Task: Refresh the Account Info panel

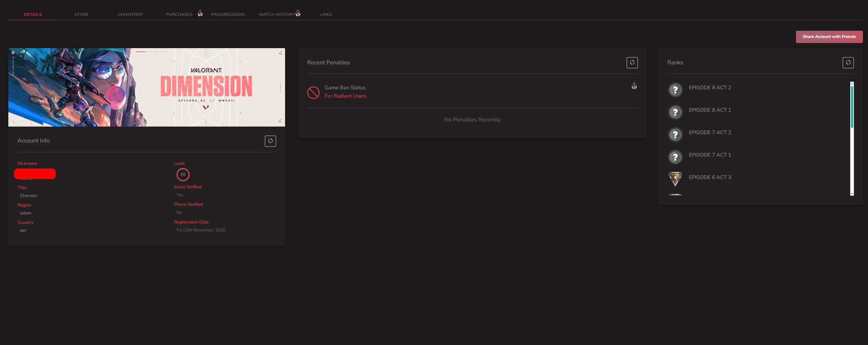Action: pos(270,141)
